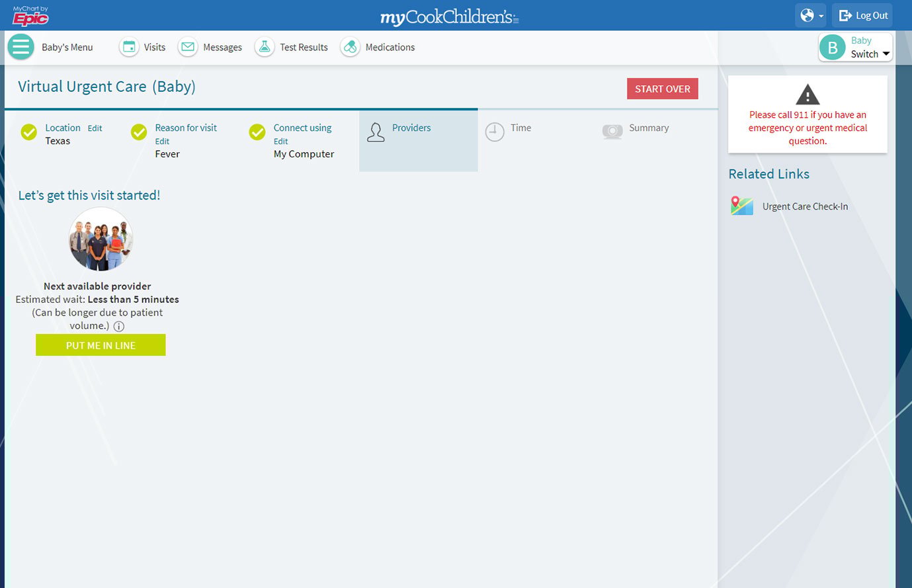Click the PUT ME IN LINE button

[101, 345]
